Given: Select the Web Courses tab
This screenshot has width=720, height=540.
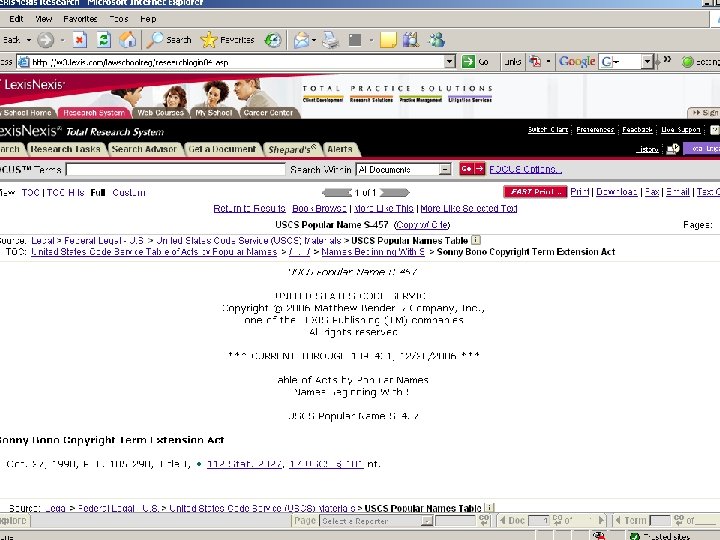Looking at the screenshot, I should (x=161, y=112).
